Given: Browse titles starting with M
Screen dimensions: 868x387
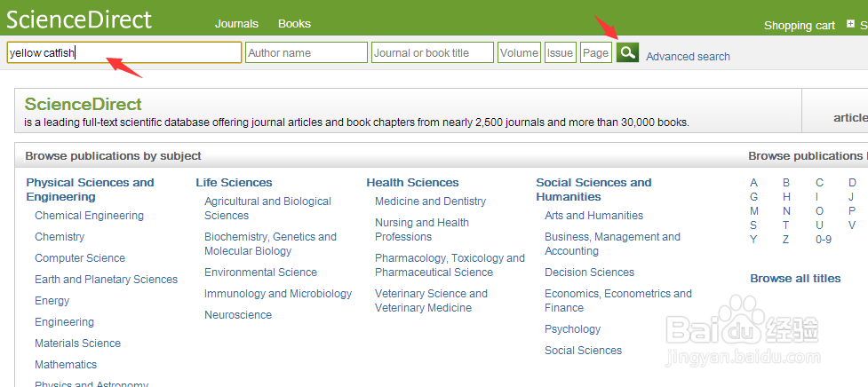Looking at the screenshot, I should pos(754,211).
